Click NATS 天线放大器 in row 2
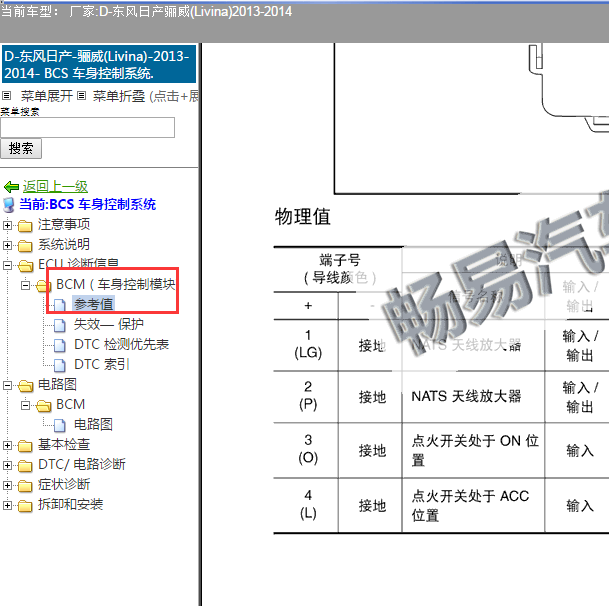The height and width of the screenshot is (606, 609). 466,397
